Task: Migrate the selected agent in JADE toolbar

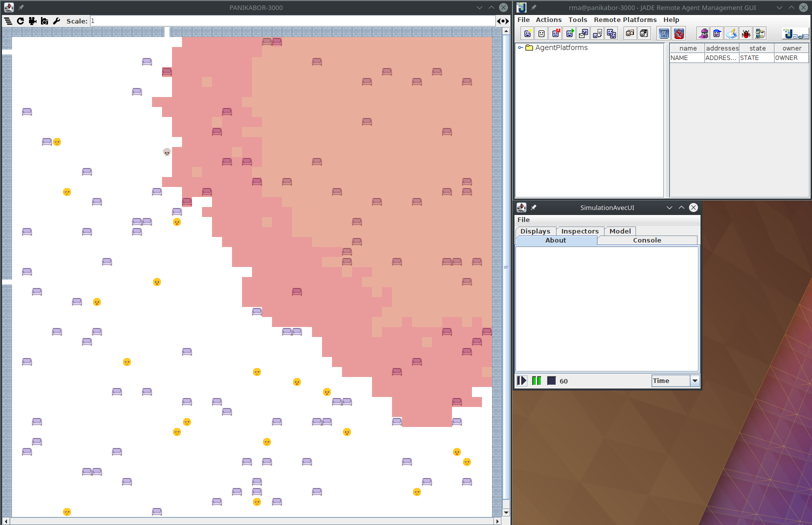Action: [x=597, y=33]
